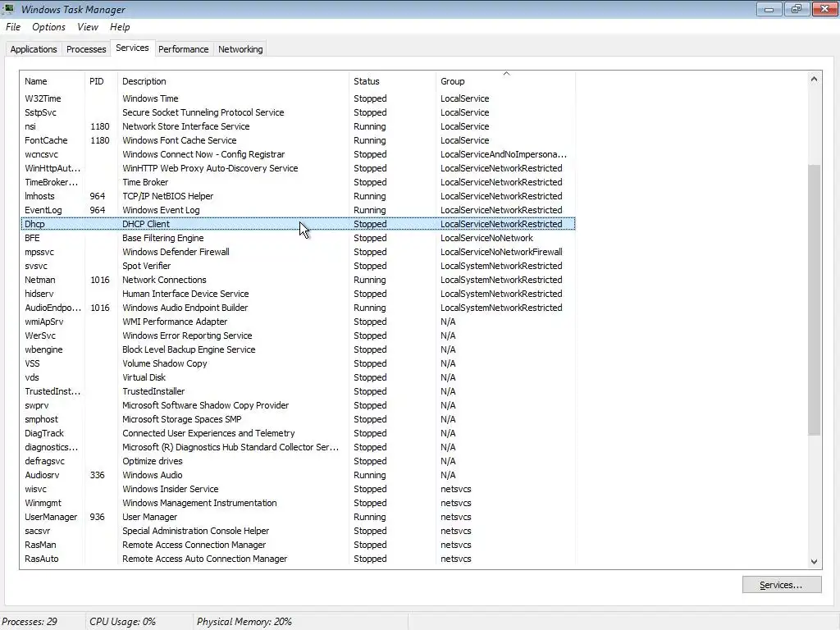
Task: Select the defragsvc service row
Action: 298,461
